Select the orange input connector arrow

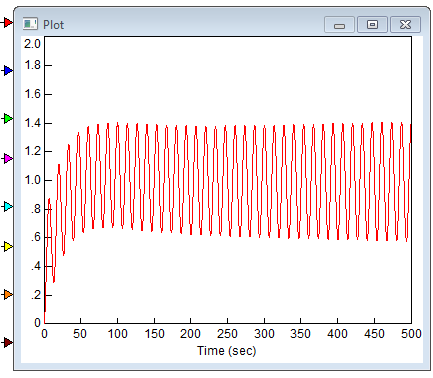8,294
